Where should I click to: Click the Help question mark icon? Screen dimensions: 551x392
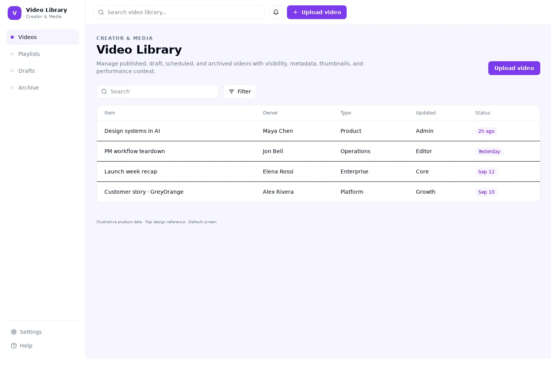click(x=14, y=346)
